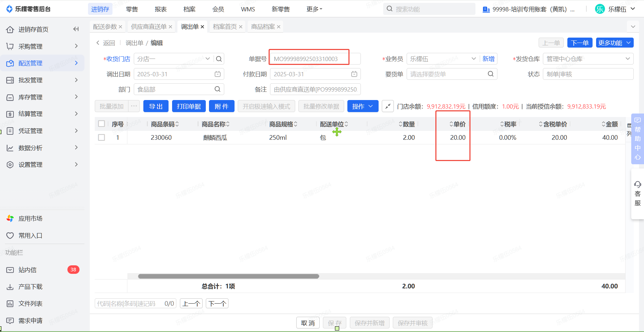Click the 返回 back link
644x332 pixels.
pos(106,43)
